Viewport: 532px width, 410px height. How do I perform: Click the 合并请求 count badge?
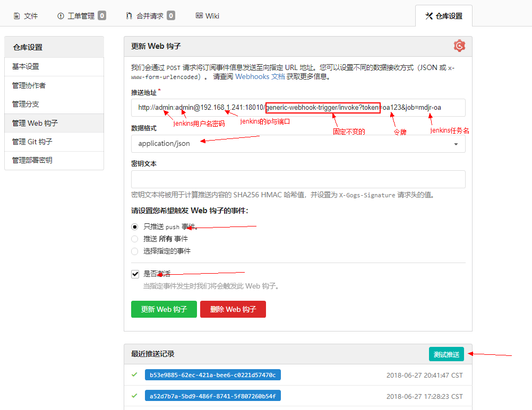[x=171, y=15]
